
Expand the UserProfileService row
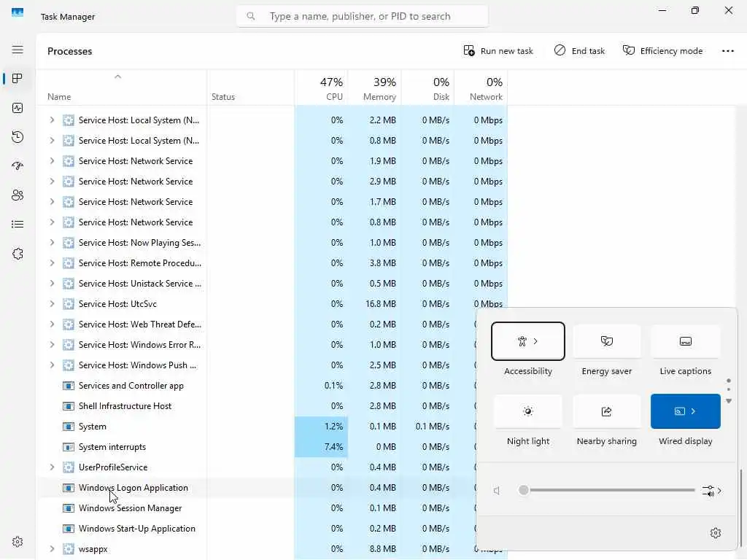[x=52, y=467]
